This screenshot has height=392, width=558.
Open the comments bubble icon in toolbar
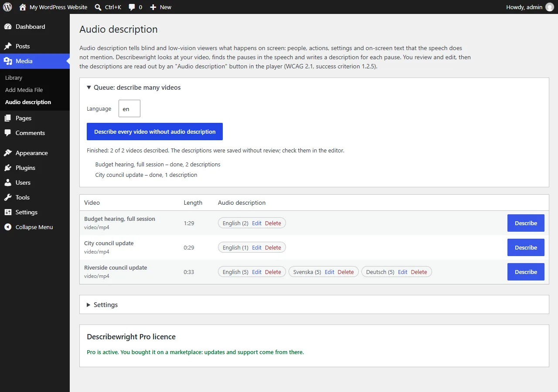click(x=132, y=7)
